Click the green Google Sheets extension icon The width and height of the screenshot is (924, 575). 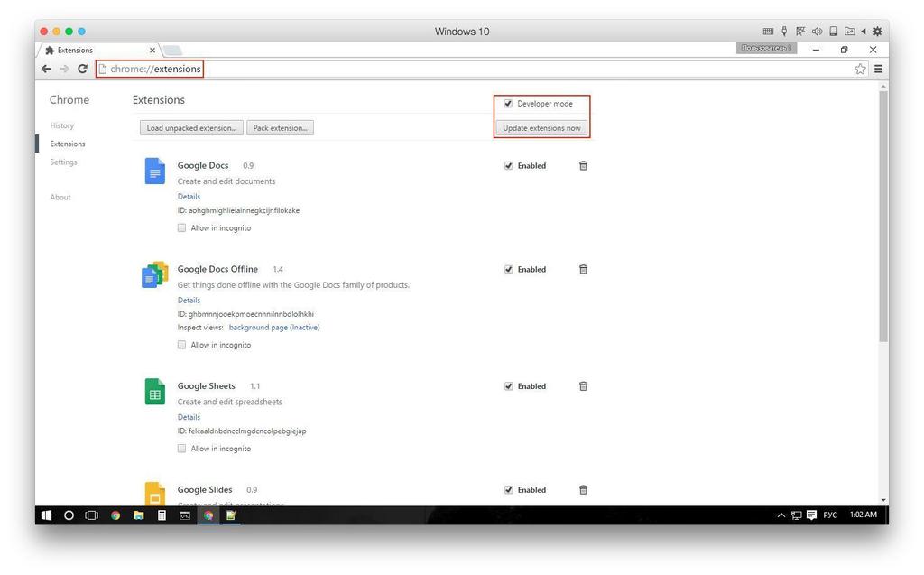click(155, 392)
